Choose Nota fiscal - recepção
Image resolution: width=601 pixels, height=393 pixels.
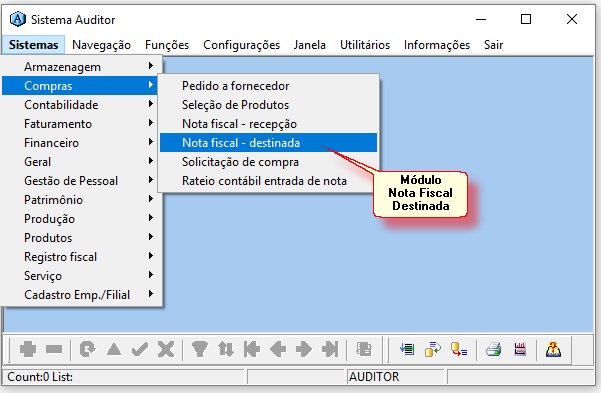click(268, 123)
